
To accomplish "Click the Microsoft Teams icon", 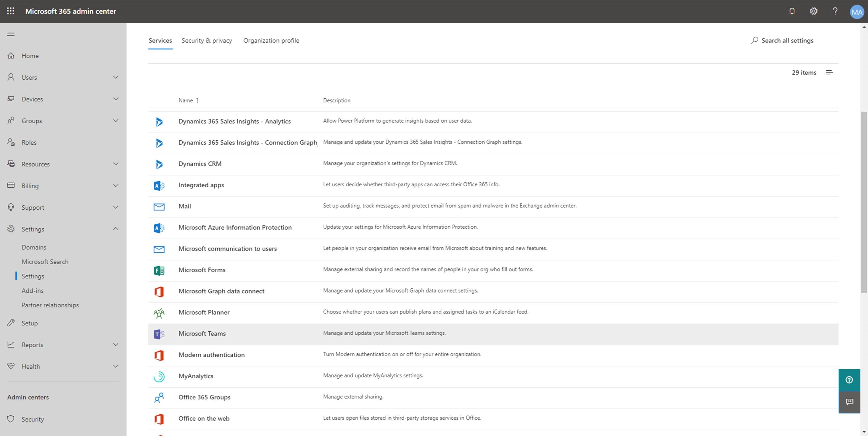I will (x=159, y=333).
